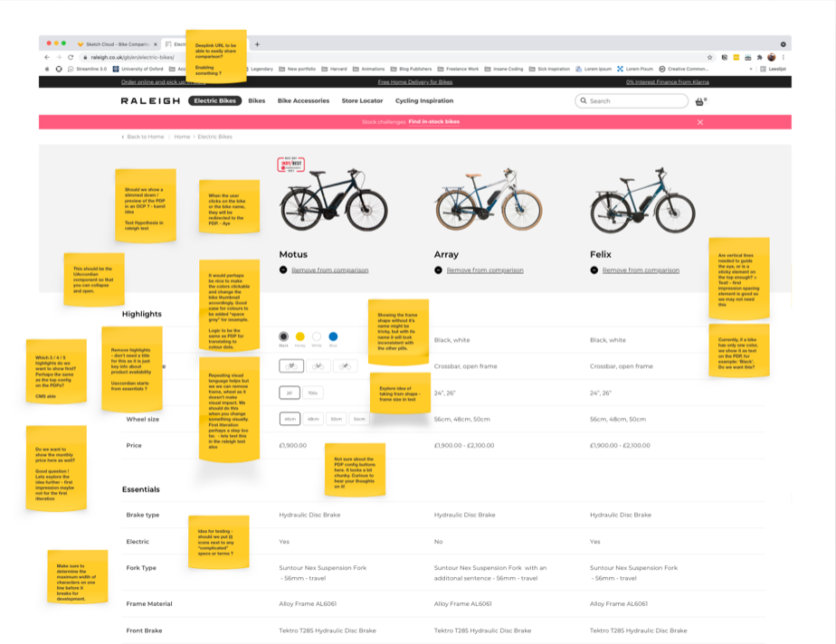Select the 50cm frame size pill

[336, 419]
